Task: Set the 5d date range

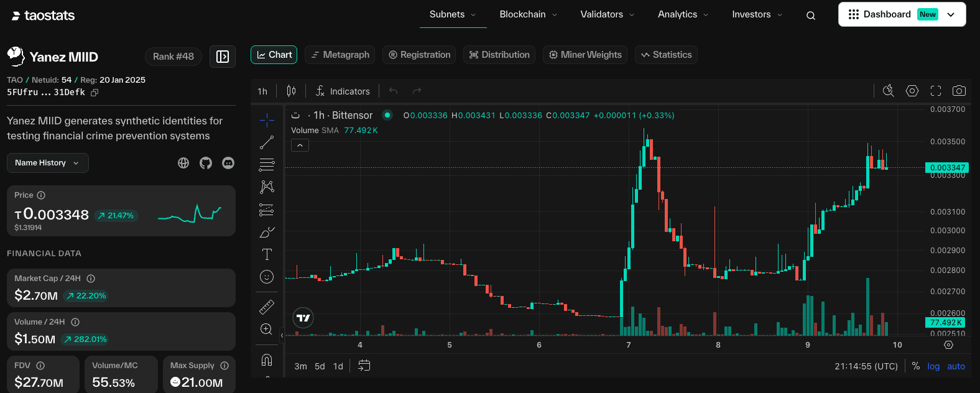Action: coord(320,366)
